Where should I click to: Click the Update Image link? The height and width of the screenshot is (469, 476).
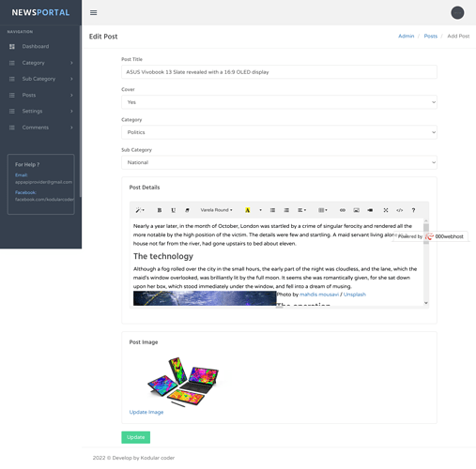146,412
